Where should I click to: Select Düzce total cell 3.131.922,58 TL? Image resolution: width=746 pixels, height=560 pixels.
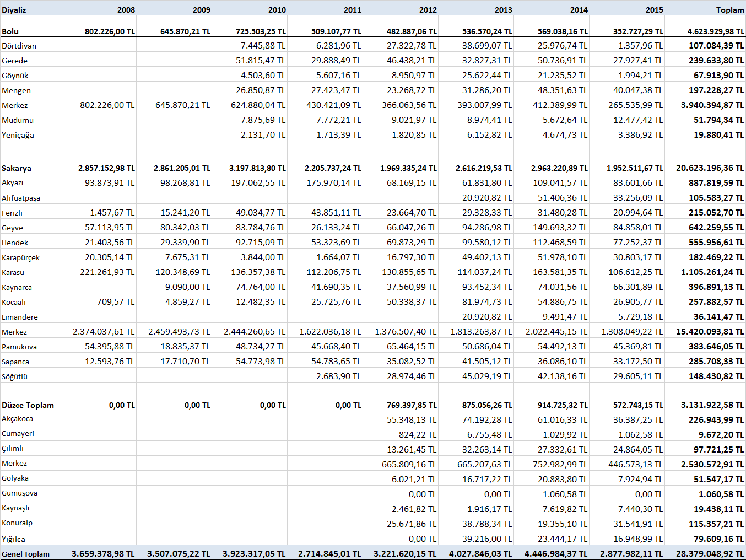[x=713, y=405]
